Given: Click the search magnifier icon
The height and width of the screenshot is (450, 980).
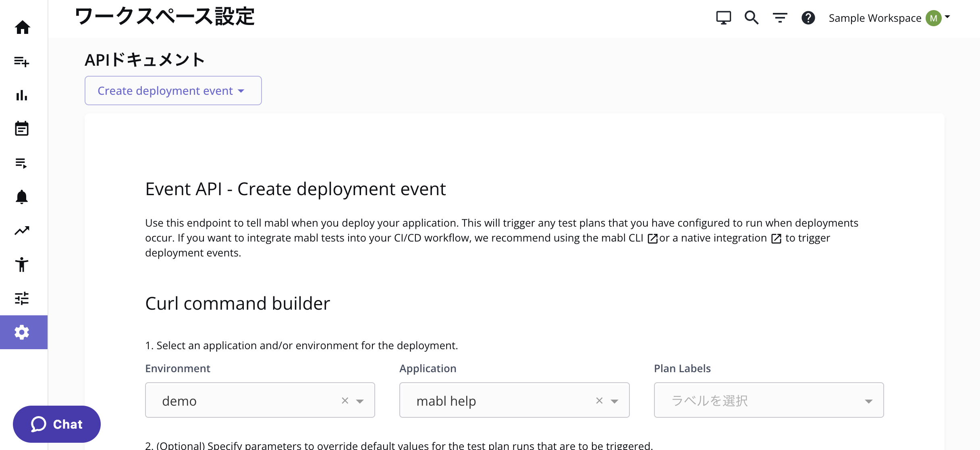Looking at the screenshot, I should click(752, 18).
